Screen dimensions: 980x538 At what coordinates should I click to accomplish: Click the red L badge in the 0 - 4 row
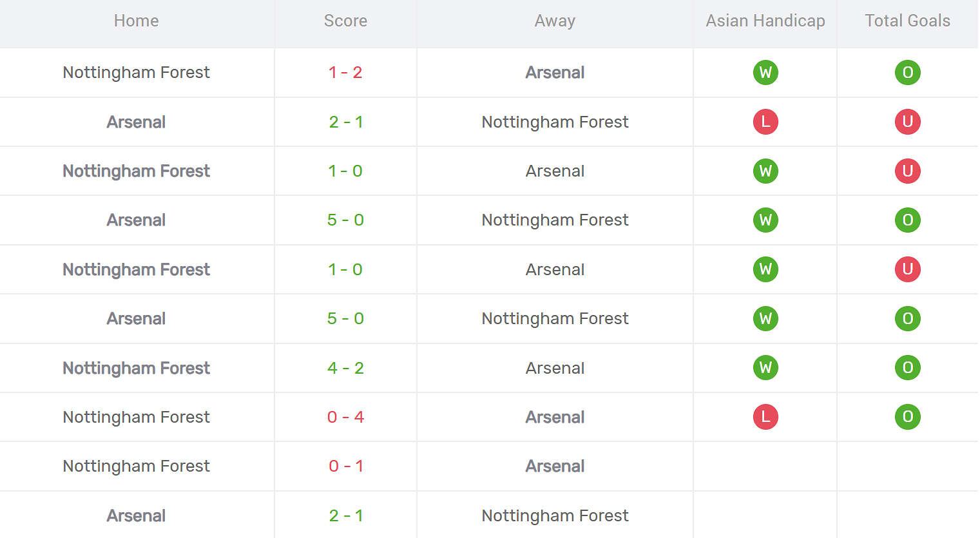(x=765, y=417)
